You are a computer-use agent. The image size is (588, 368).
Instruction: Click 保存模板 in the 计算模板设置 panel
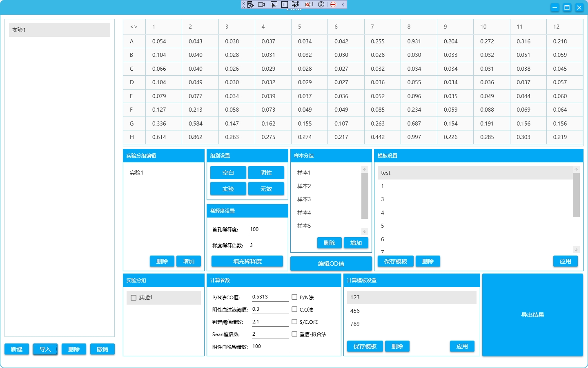(x=365, y=346)
